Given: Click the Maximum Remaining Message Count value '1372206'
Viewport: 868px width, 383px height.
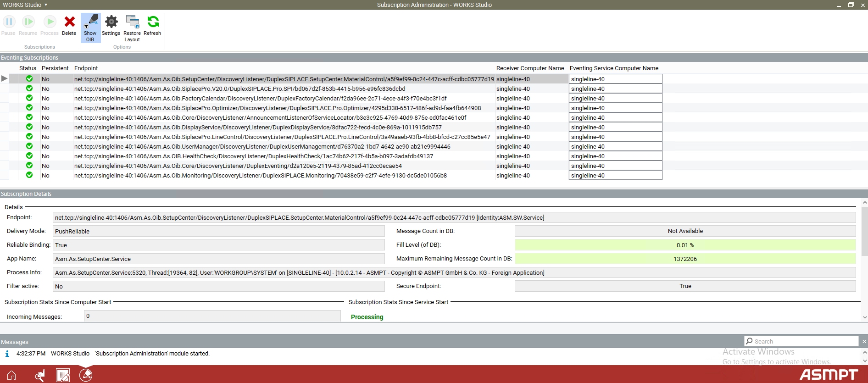Looking at the screenshot, I should point(685,259).
